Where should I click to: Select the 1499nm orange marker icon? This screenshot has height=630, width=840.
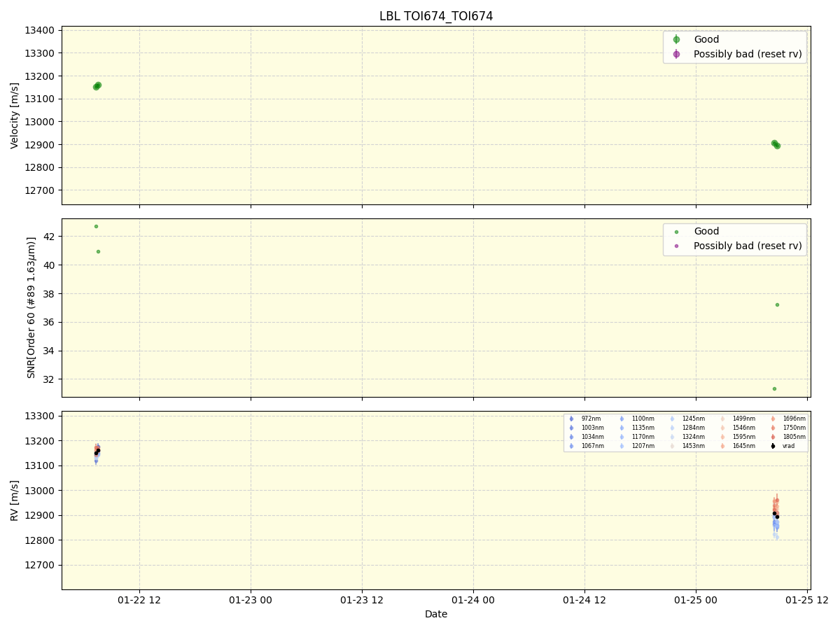(x=722, y=419)
